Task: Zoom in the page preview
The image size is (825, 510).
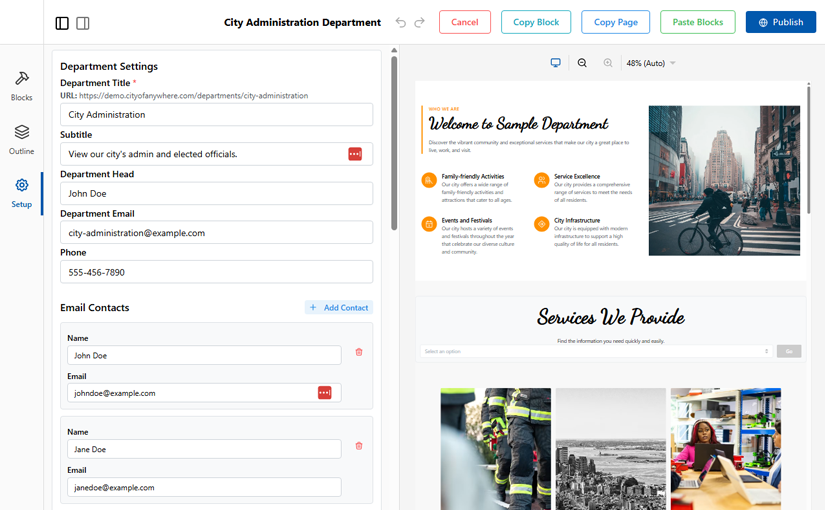Action: pyautogui.click(x=608, y=63)
